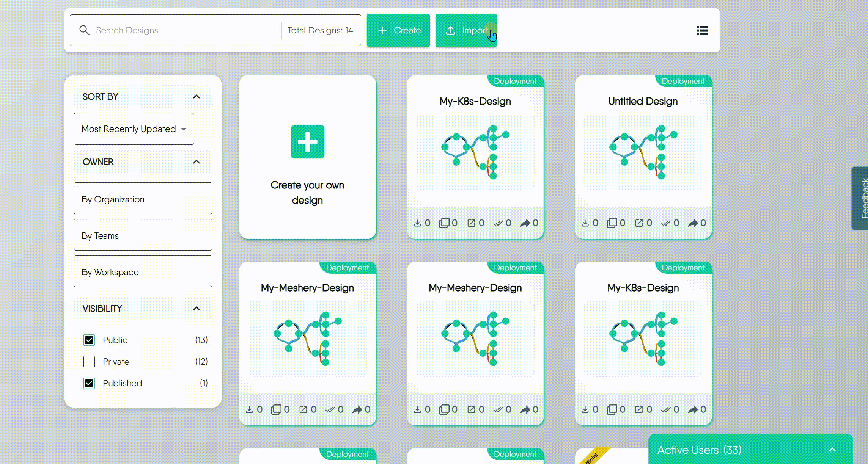Click share arrow icon on Untitled Design card
868x464 pixels.
693,223
